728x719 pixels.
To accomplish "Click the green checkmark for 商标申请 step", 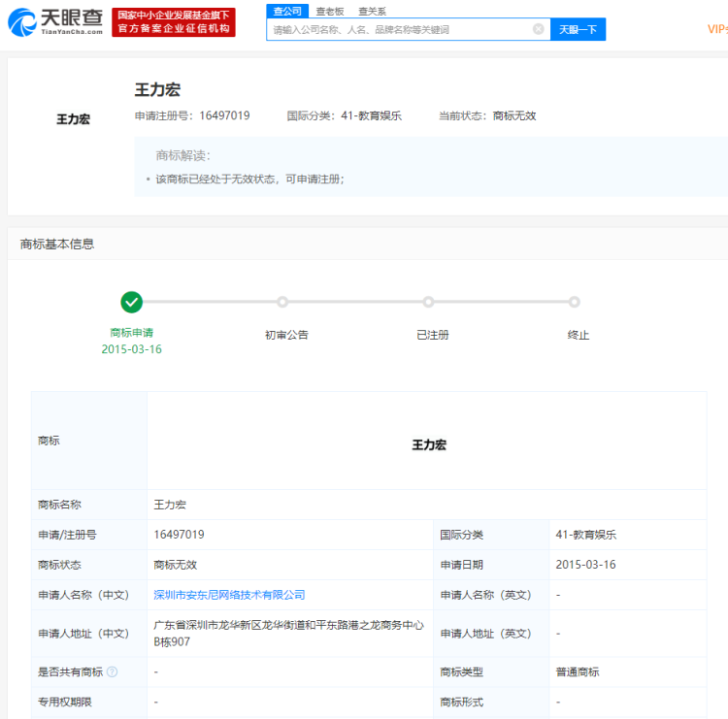I will [132, 302].
